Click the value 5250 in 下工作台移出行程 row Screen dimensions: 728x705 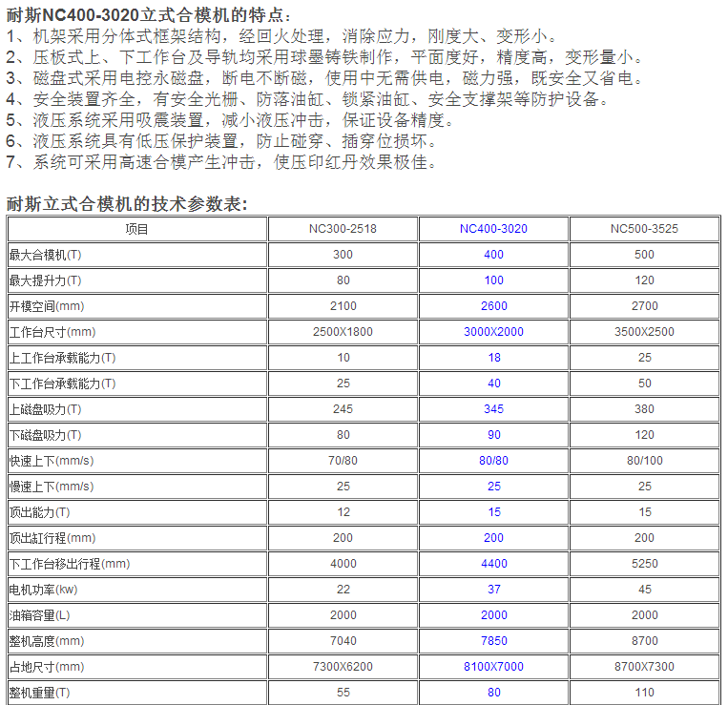pos(645,564)
